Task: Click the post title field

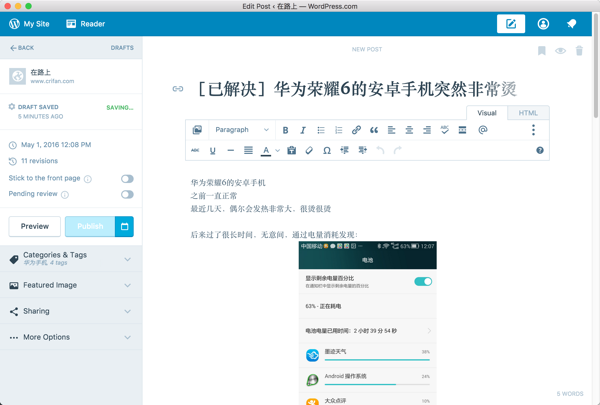Action: click(x=356, y=89)
